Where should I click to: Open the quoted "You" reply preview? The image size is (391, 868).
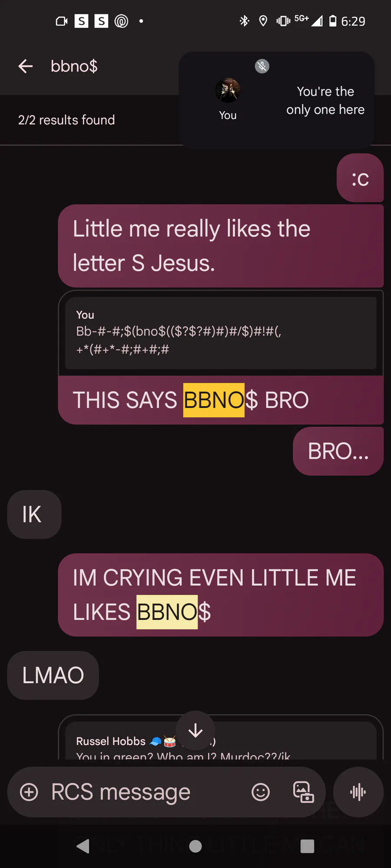click(x=221, y=333)
